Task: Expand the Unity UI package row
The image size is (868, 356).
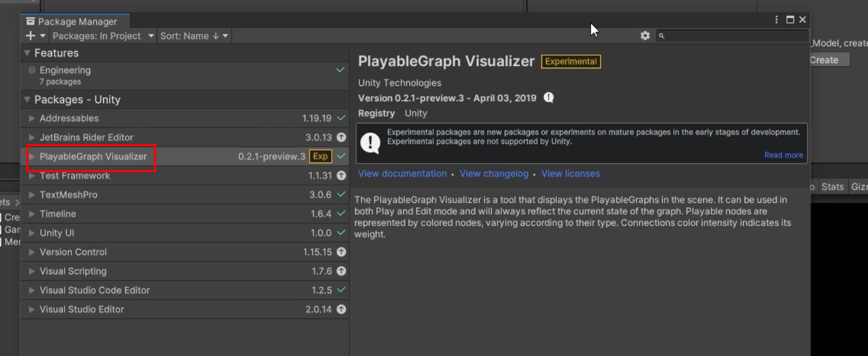Action: click(x=32, y=233)
